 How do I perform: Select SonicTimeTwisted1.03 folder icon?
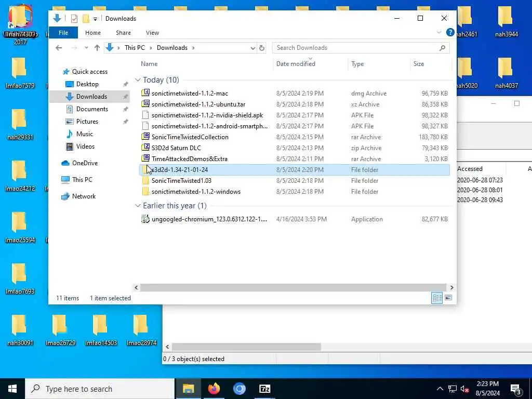145,180
